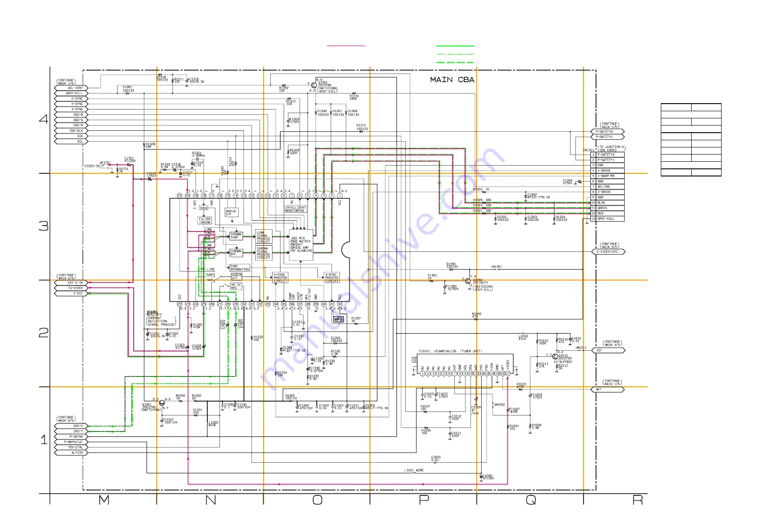Click the TU-VIDEO connector label

pos(71,288)
